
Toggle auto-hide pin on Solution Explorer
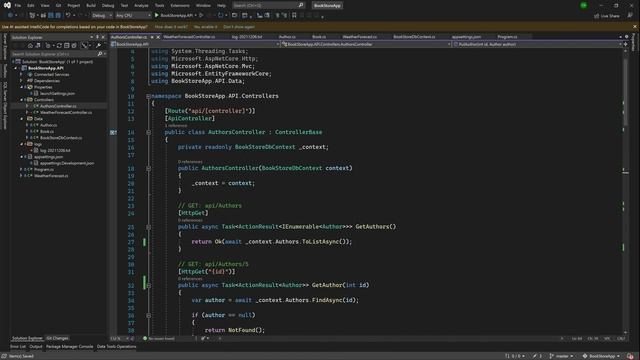97,37
